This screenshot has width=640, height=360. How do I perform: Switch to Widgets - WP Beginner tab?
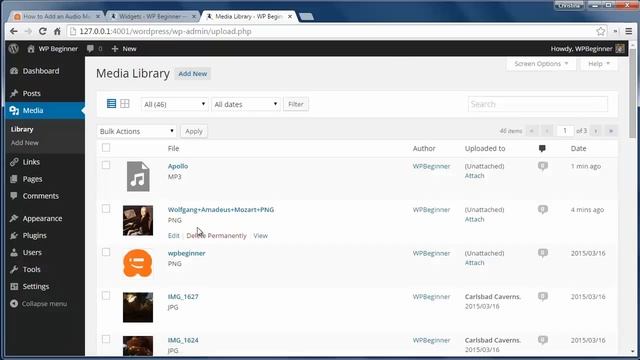(153, 16)
